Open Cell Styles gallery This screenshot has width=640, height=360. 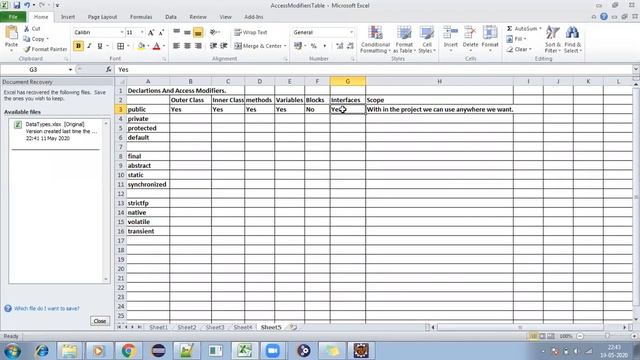(x=427, y=39)
